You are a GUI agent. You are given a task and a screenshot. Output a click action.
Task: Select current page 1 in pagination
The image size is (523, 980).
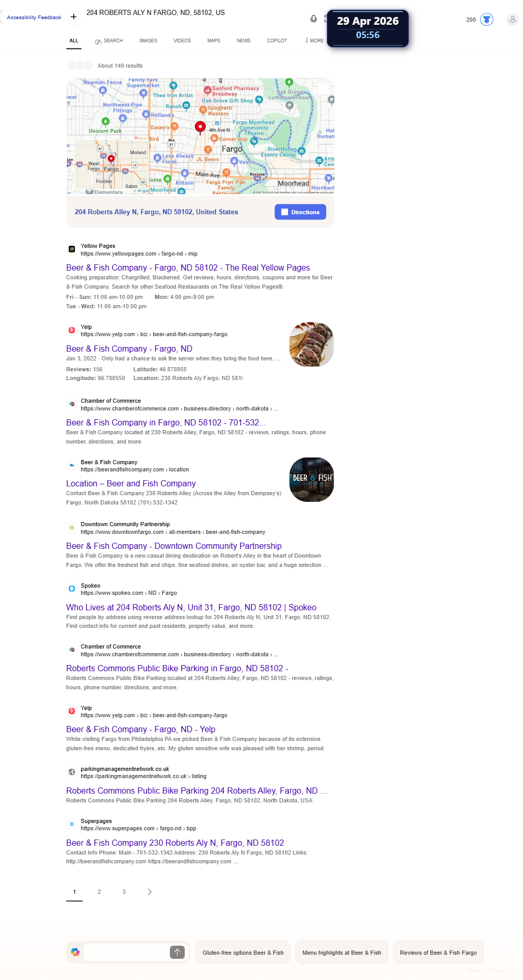74,892
